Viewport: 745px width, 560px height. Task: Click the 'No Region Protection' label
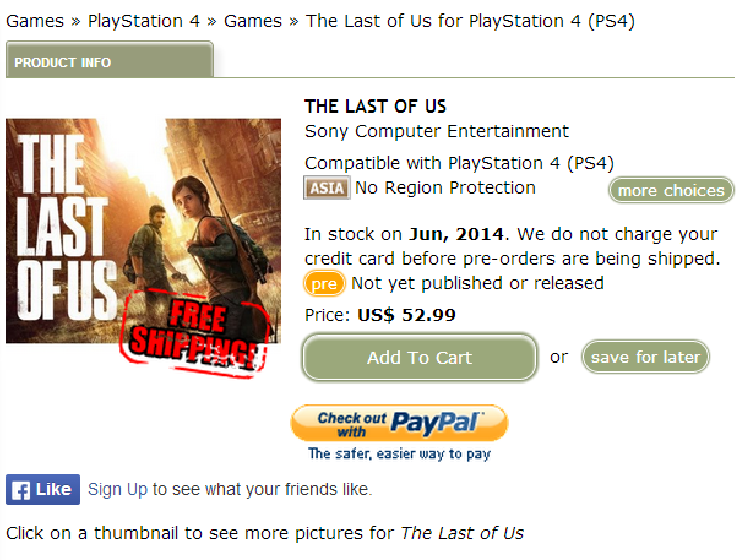[x=445, y=187]
